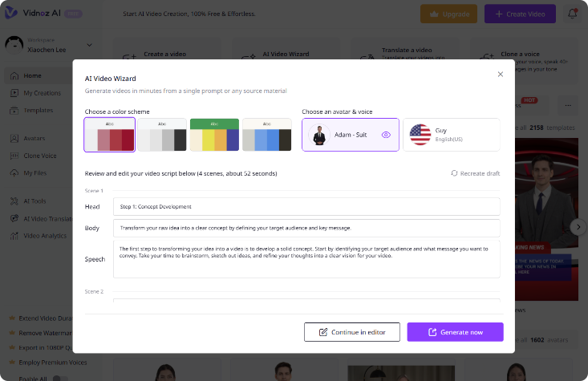Viewport: 588px width, 381px height.
Task: Select the red color scheme
Action: 110,135
